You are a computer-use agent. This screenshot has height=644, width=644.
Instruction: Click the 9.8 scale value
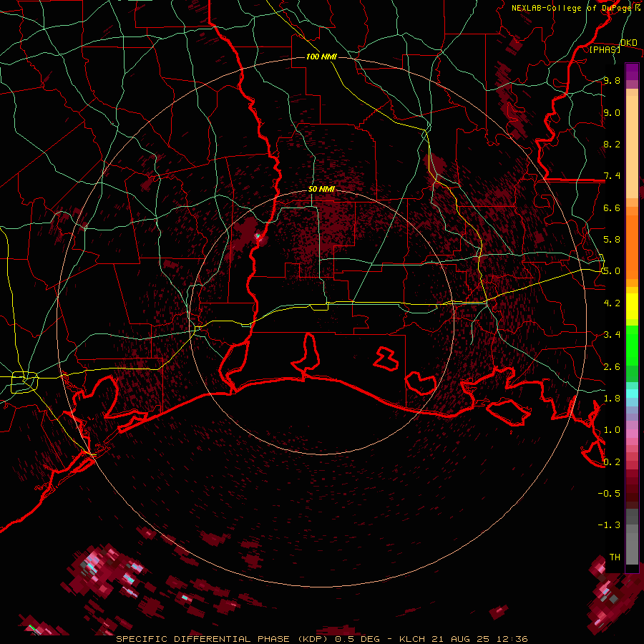click(x=612, y=80)
